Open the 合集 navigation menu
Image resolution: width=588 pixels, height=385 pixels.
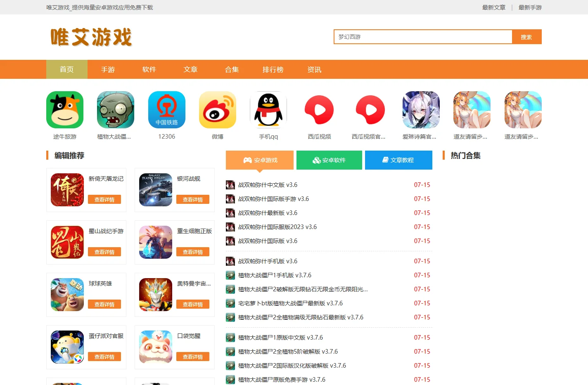(x=232, y=69)
